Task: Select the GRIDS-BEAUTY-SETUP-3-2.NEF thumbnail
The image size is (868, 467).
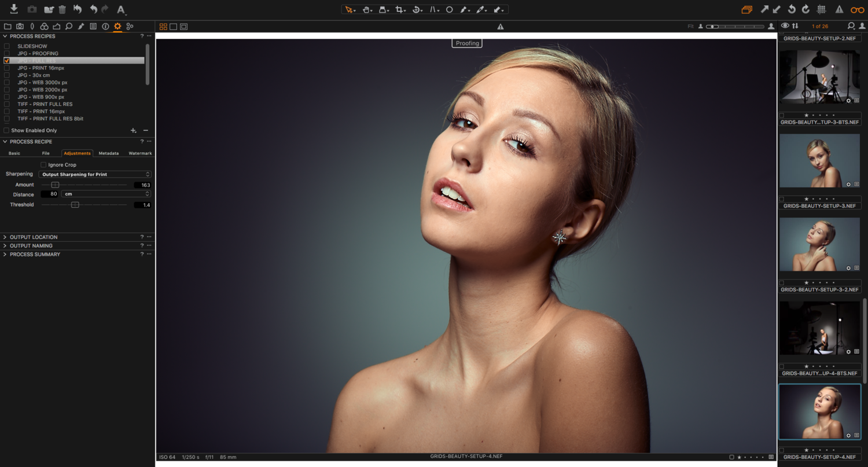Action: click(819, 244)
